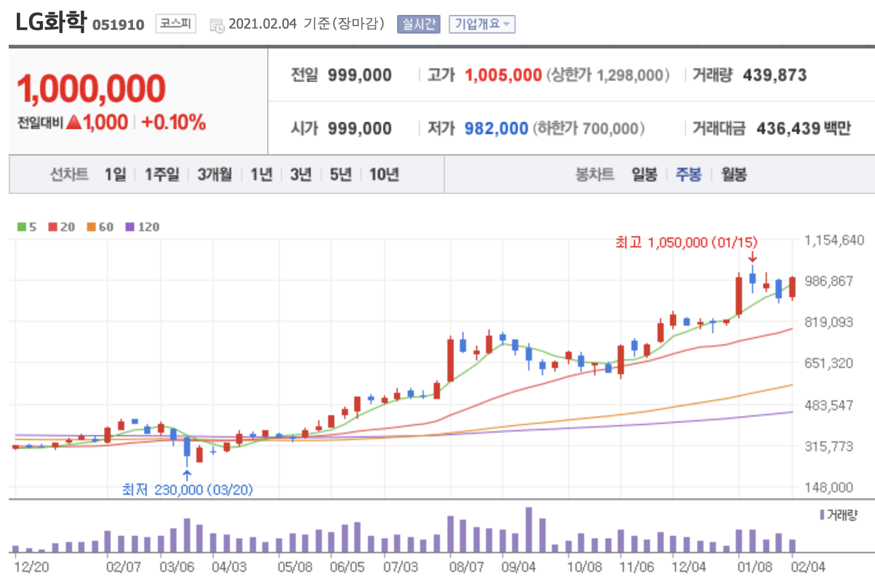Click the 전일 value 999,000
The height and width of the screenshot is (588, 875).
360,75
